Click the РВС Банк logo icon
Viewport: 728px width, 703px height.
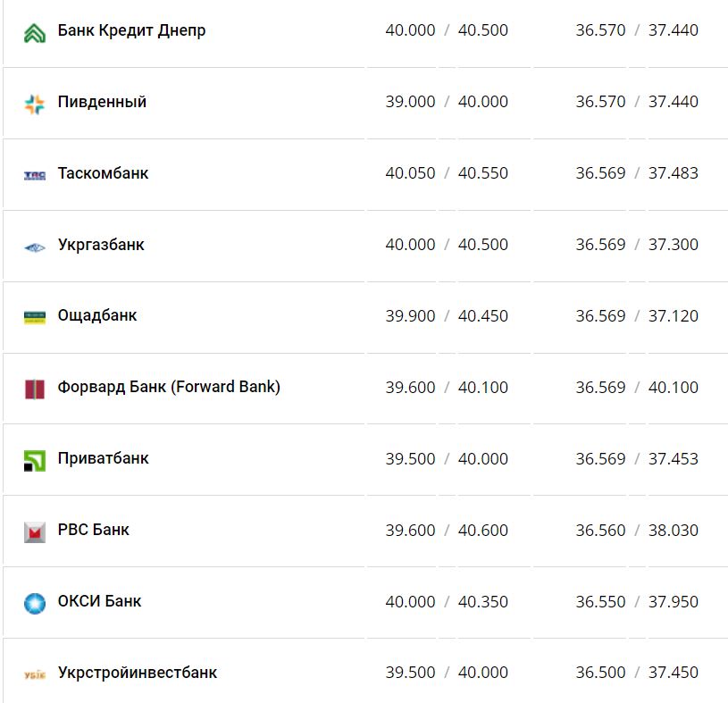coord(34,531)
